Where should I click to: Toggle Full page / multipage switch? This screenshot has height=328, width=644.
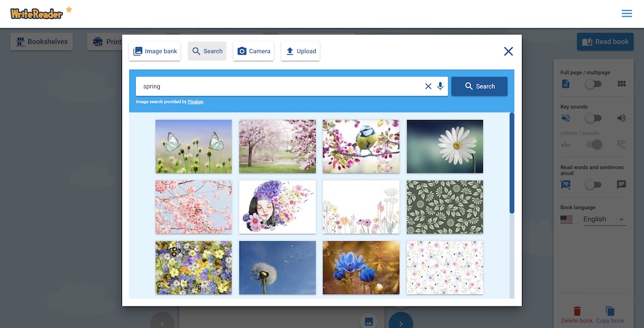pyautogui.click(x=594, y=84)
